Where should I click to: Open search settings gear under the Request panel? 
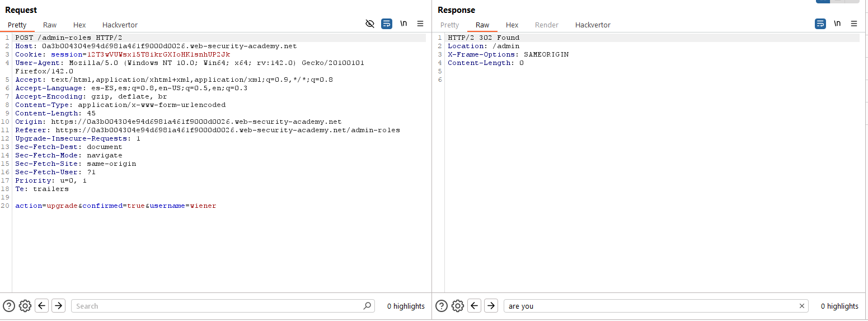pos(25,306)
